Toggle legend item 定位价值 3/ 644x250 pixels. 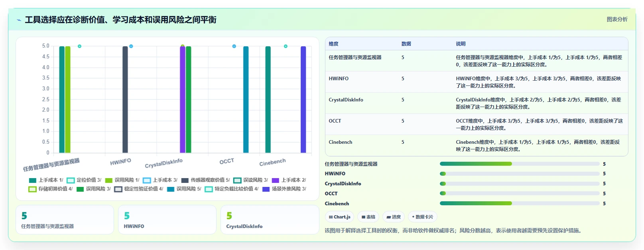tap(84, 180)
